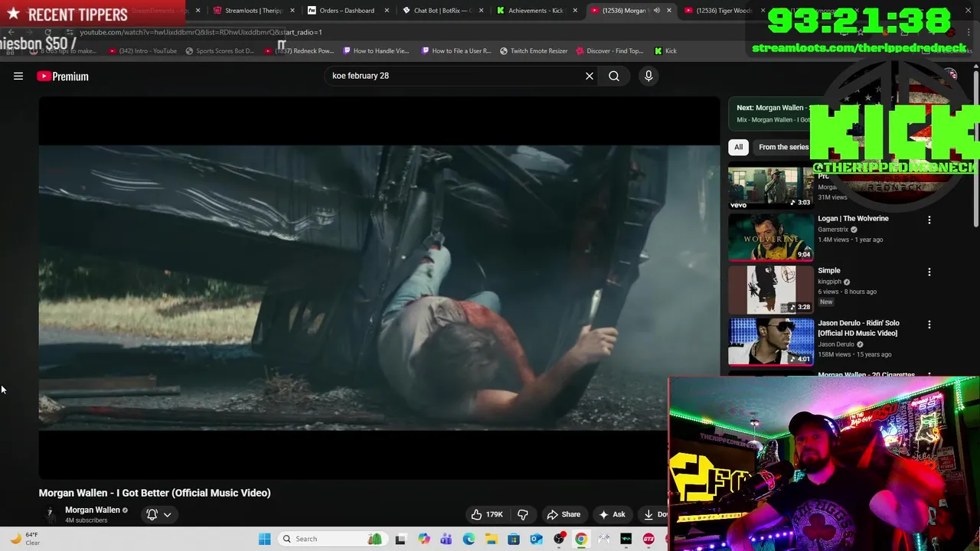
Task: Close the Achievements - Kick tab
Action: pos(576,11)
